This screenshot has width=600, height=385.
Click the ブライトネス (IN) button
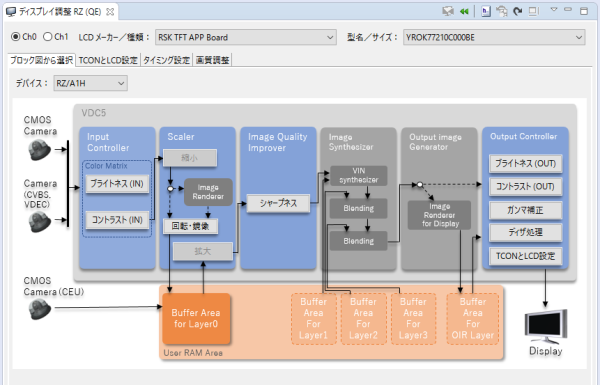pos(117,184)
